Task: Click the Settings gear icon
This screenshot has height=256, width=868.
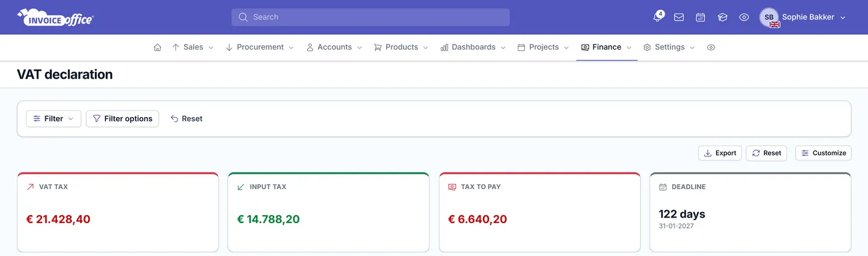Action: click(x=647, y=47)
